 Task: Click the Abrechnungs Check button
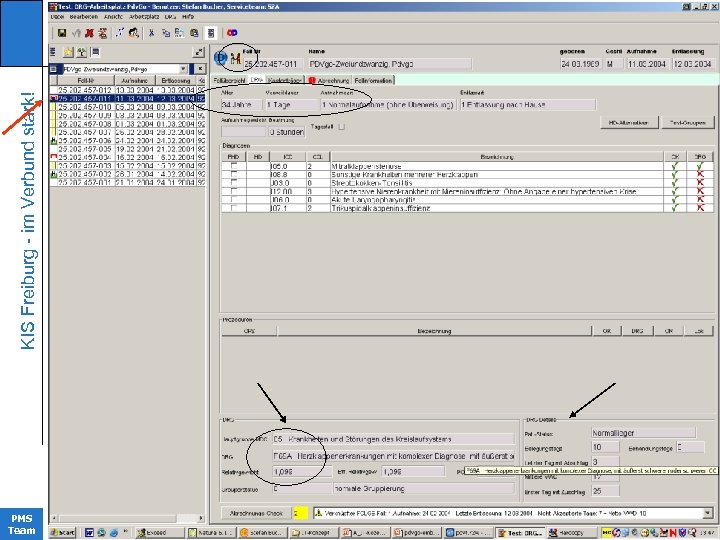[x=256, y=513]
